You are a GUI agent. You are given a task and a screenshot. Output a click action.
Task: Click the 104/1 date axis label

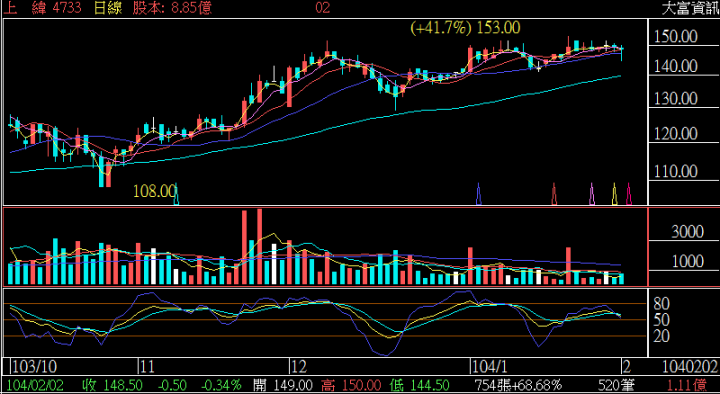[x=489, y=366]
